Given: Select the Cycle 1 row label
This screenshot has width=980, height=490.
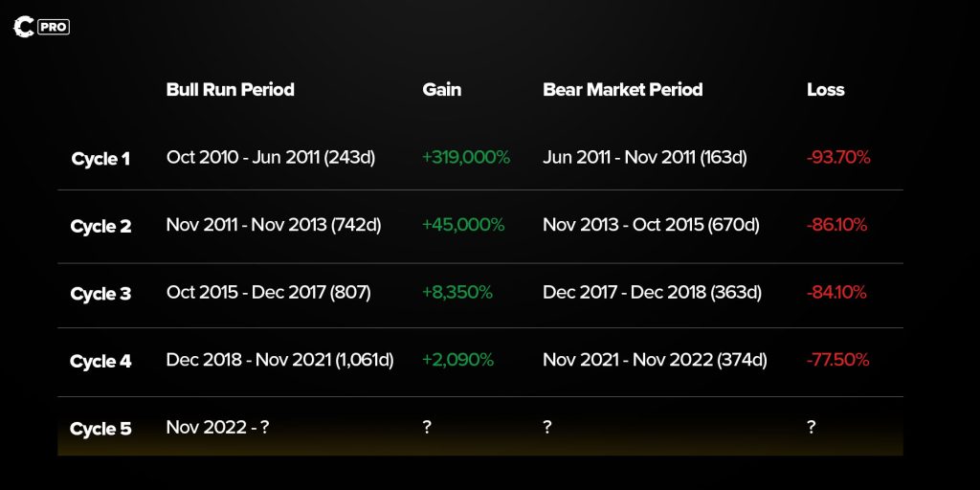Looking at the screenshot, I should pos(100,159).
